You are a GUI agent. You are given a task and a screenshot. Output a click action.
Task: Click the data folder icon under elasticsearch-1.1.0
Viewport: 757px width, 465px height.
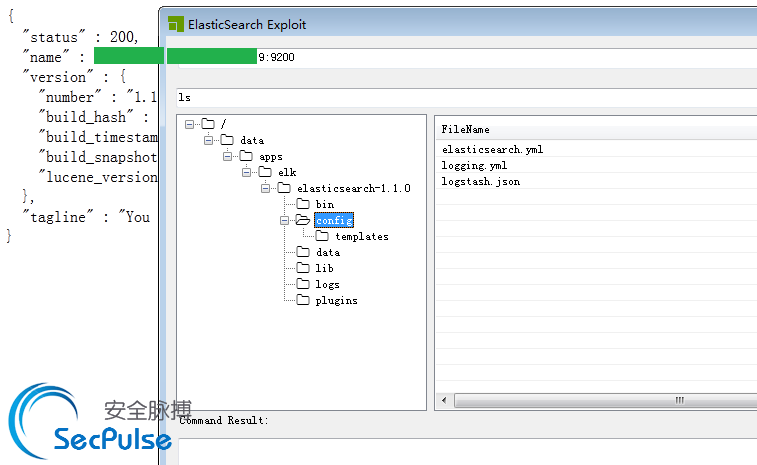pyautogui.click(x=303, y=252)
